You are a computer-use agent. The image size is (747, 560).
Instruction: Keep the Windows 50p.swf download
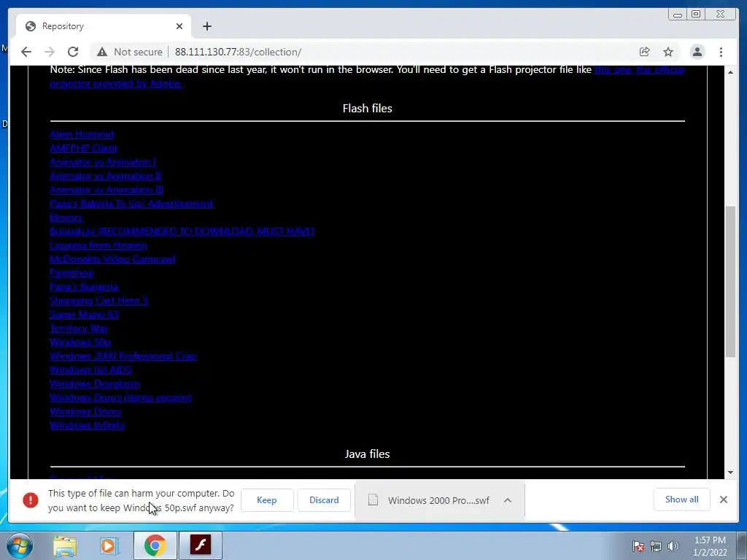coord(267,500)
